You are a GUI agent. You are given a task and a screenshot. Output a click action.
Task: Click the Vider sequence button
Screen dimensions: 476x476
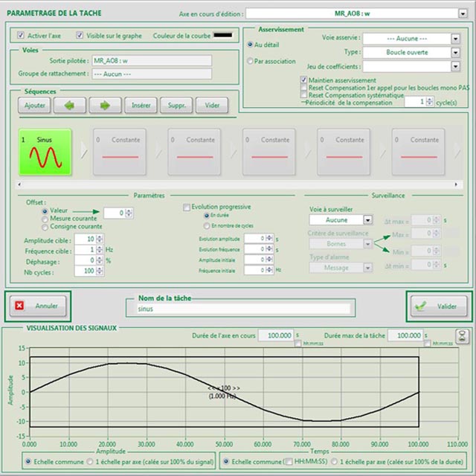pyautogui.click(x=212, y=106)
